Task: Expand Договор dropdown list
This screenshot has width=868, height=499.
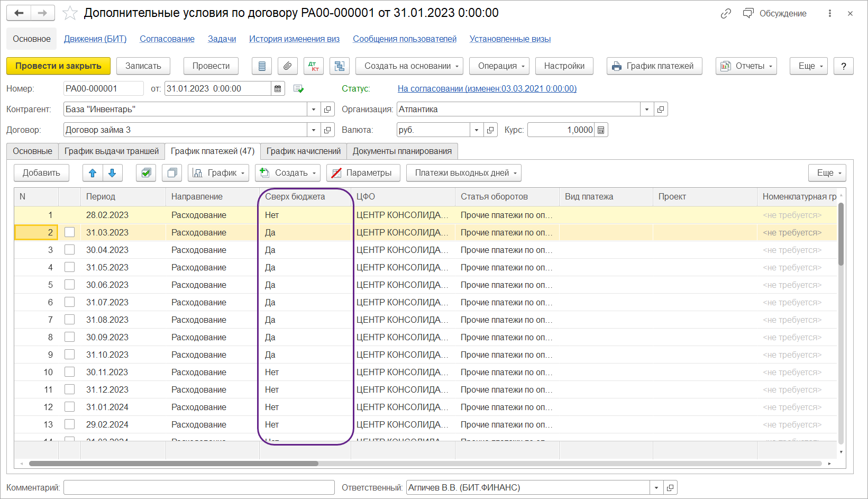Action: [314, 130]
